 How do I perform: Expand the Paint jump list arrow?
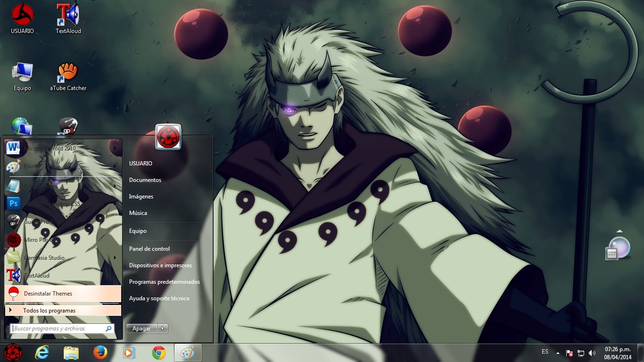(115, 166)
